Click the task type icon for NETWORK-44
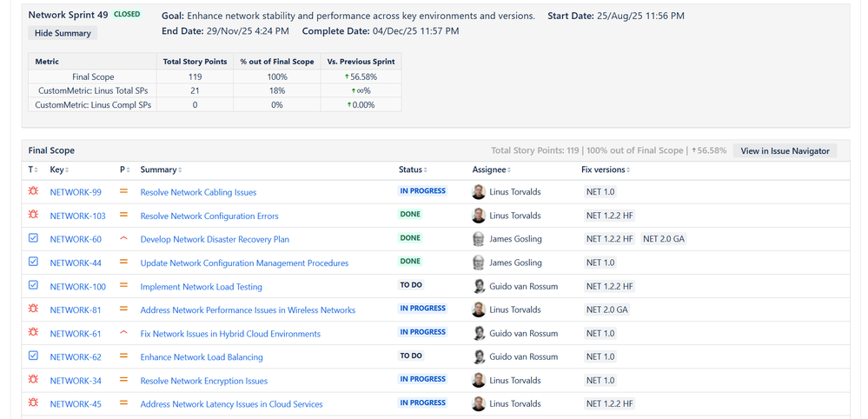 click(x=33, y=262)
